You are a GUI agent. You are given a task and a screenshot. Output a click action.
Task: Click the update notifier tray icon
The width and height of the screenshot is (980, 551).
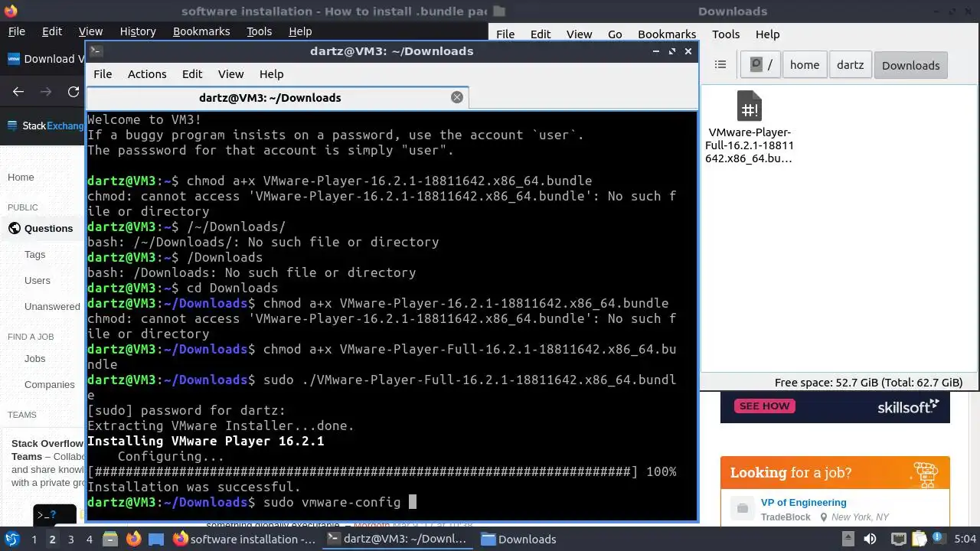(x=940, y=539)
